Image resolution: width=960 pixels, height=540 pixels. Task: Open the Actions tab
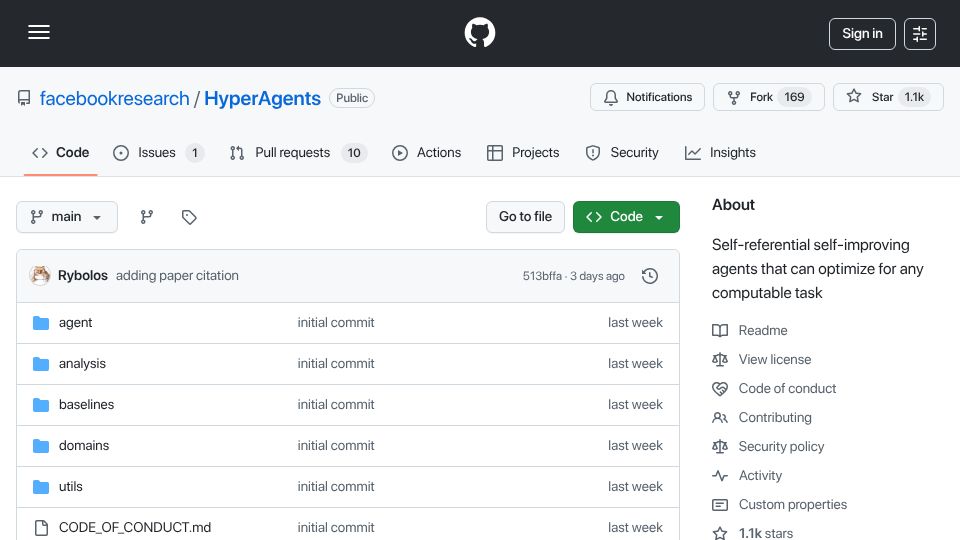tap(427, 152)
